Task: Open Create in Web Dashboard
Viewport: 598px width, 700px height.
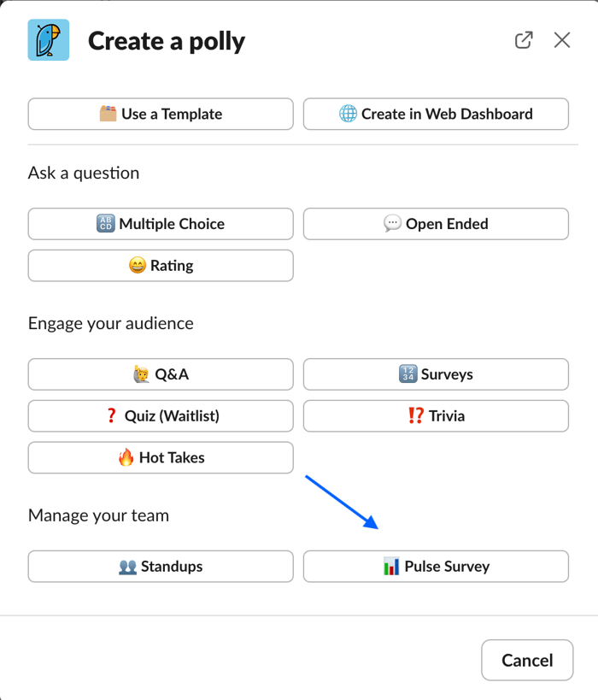Action: pyautogui.click(x=436, y=114)
